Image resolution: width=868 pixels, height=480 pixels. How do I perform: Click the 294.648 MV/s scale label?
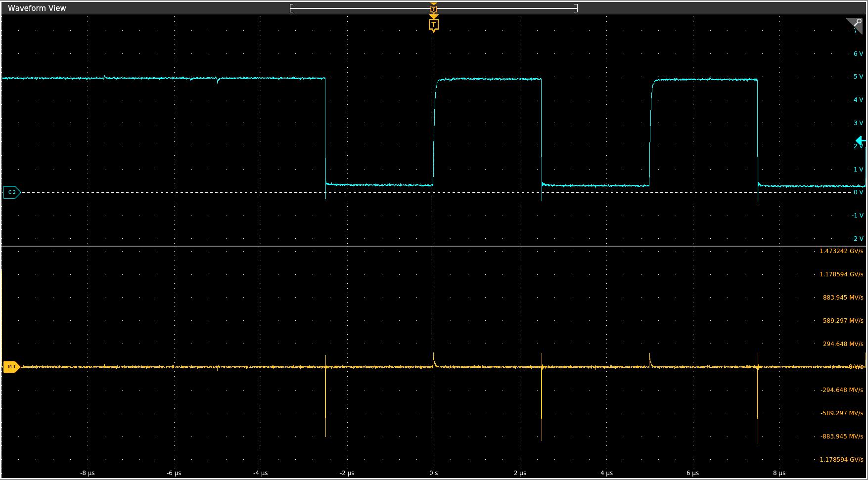[x=843, y=344]
